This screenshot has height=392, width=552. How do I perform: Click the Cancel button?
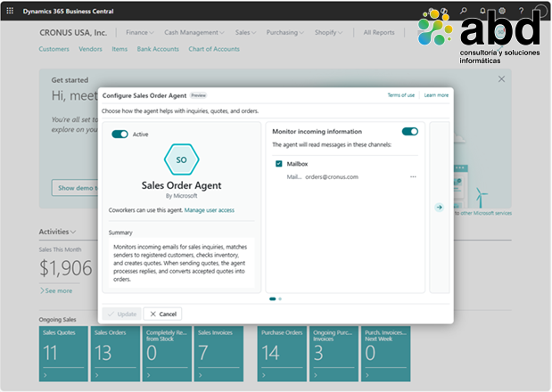click(162, 314)
